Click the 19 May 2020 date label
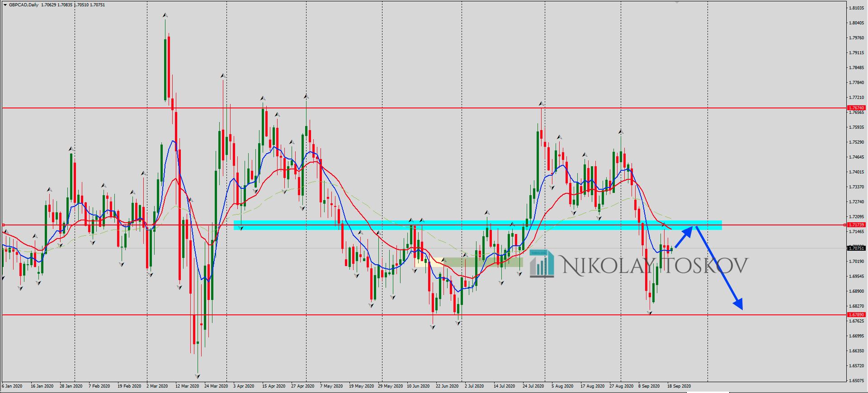The image size is (868, 393). (x=361, y=386)
